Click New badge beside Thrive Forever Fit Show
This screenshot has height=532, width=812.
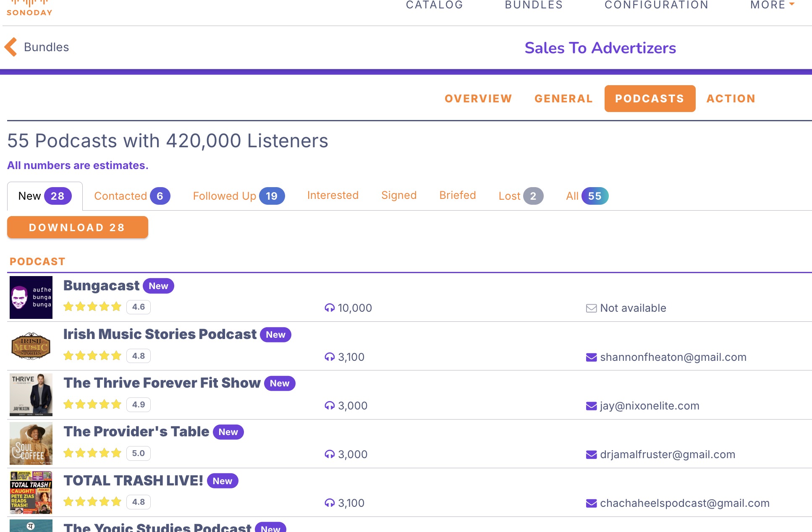280,383
